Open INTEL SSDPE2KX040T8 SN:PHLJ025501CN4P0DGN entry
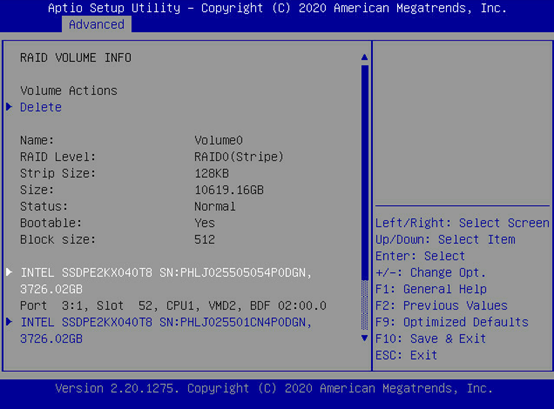 coord(166,330)
